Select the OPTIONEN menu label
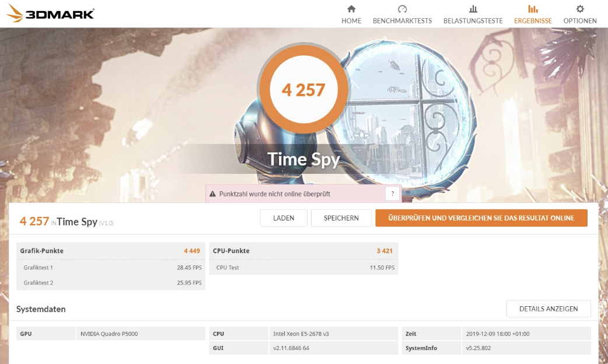608x364 pixels. pyautogui.click(x=579, y=21)
